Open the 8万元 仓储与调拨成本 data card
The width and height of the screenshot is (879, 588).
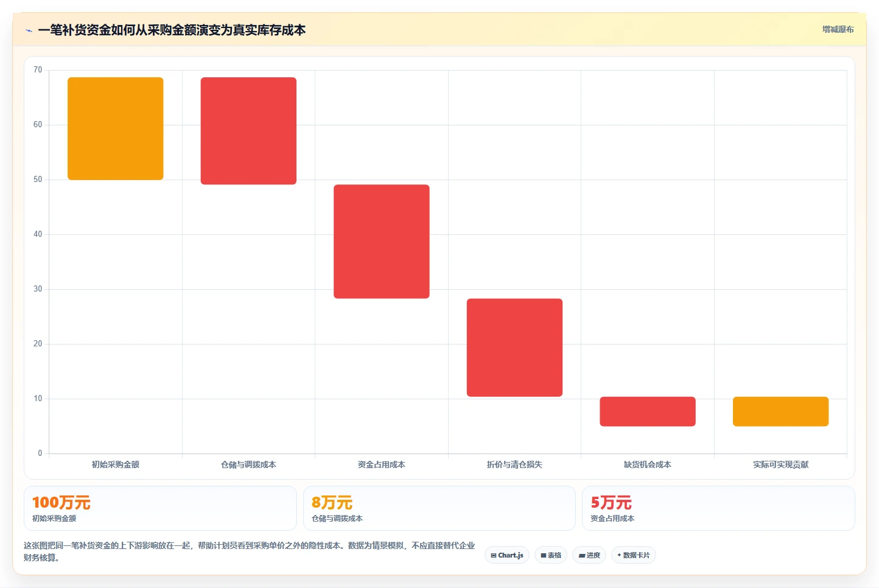[x=439, y=508]
